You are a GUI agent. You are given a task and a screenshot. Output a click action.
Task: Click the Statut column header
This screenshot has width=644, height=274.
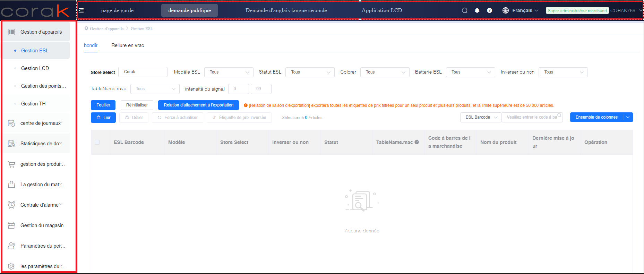(331, 142)
